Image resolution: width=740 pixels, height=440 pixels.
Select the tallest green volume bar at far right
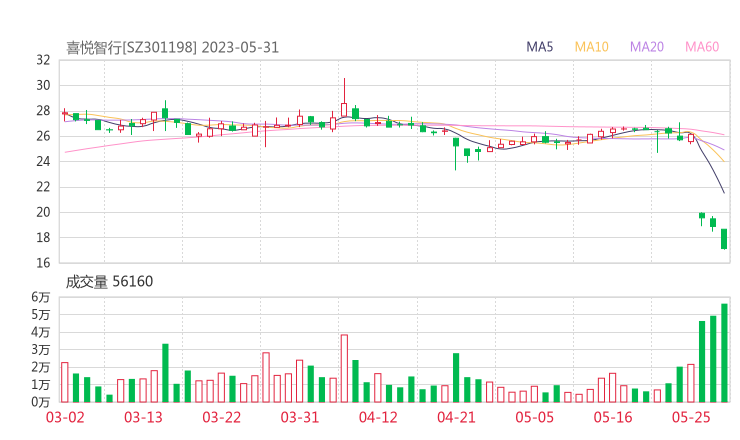(724, 353)
